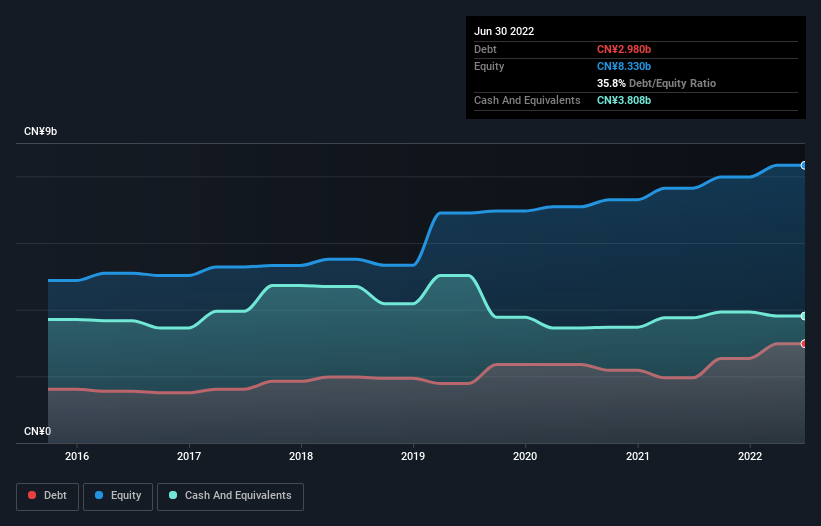This screenshot has height=526, width=821.
Task: Select the red Debt endpoint marker
Action: tap(804, 344)
